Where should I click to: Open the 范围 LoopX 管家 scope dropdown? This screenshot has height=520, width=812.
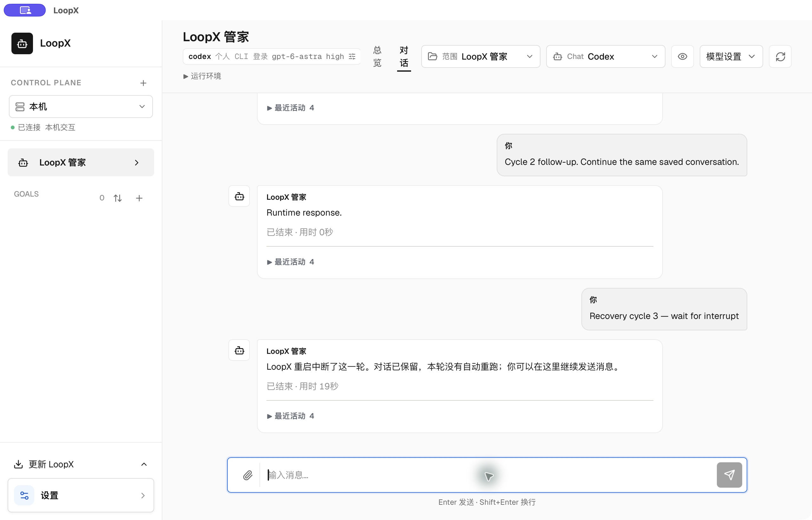(481, 56)
